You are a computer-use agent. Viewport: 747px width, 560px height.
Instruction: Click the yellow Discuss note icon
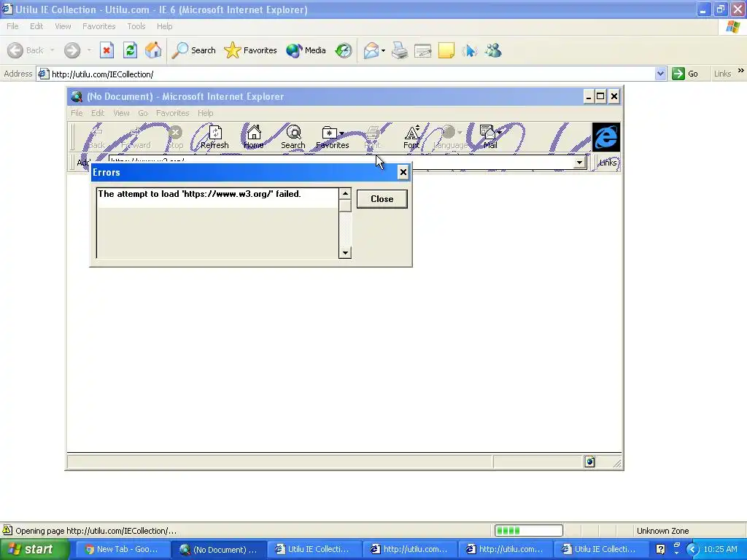[446, 50]
